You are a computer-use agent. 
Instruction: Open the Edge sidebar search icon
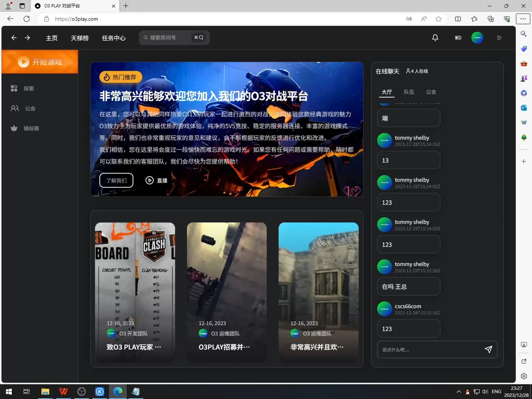[523, 34]
